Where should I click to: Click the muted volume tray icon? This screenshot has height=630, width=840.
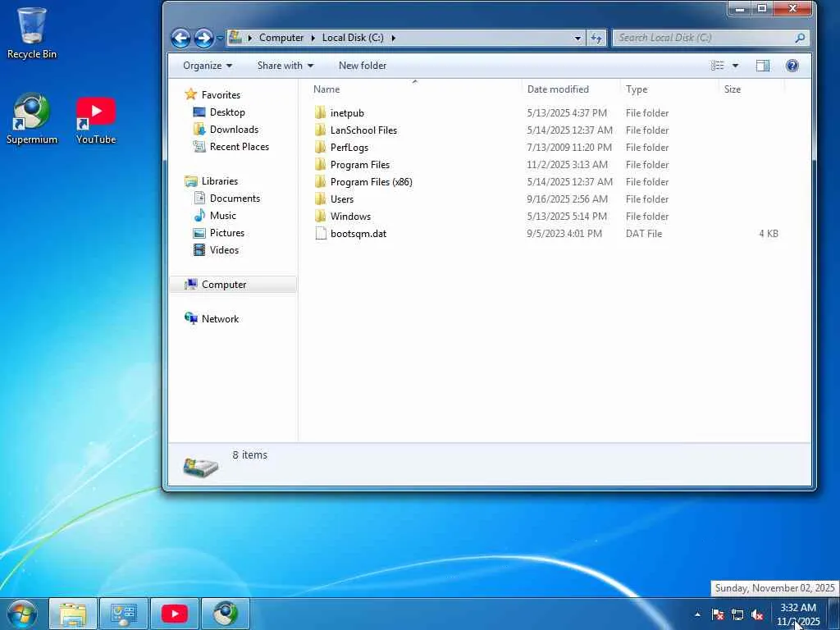(757, 615)
